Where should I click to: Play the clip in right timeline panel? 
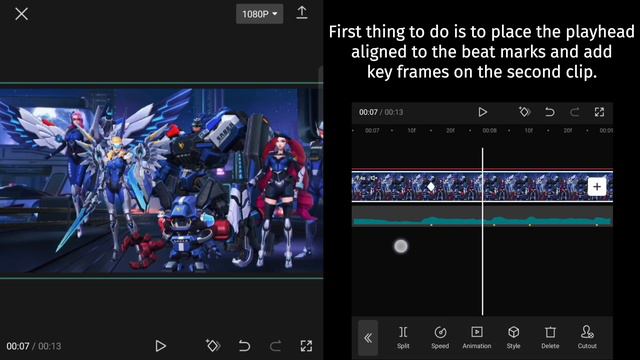[482, 112]
